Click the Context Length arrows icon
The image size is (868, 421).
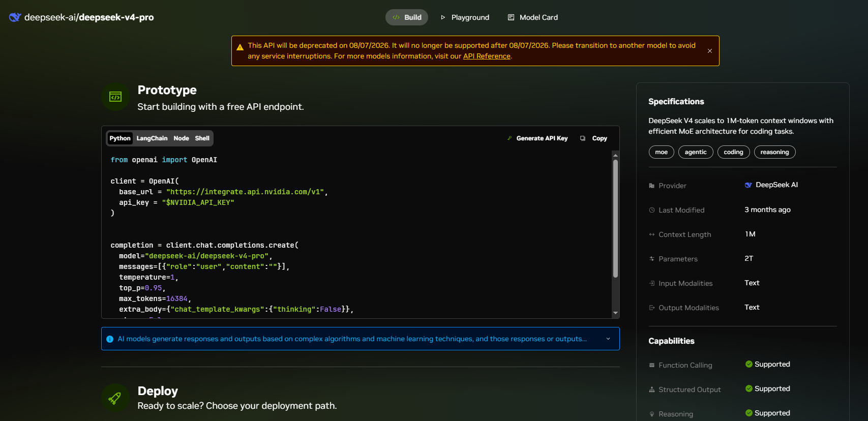click(x=652, y=234)
